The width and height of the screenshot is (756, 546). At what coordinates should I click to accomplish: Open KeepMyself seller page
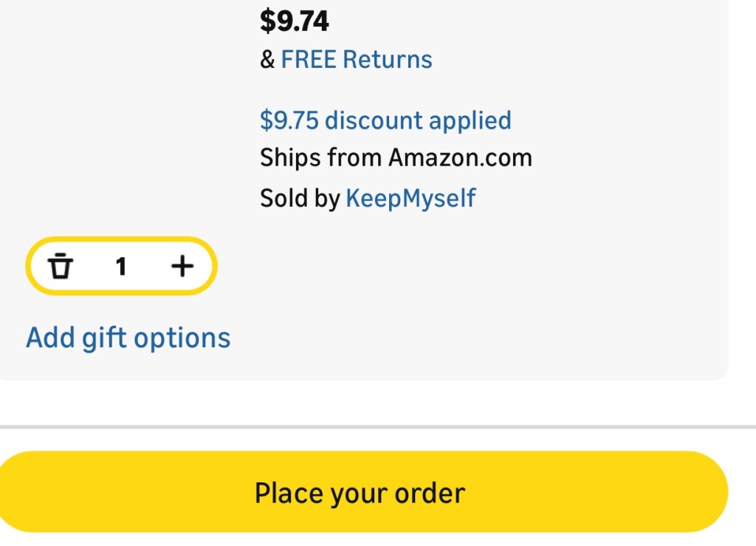410,198
